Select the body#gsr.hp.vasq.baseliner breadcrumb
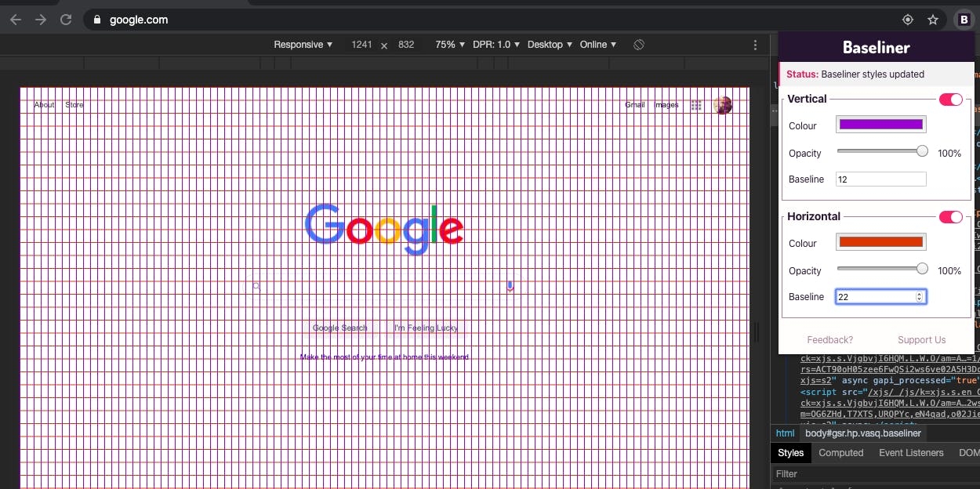The image size is (980, 489). [862, 433]
